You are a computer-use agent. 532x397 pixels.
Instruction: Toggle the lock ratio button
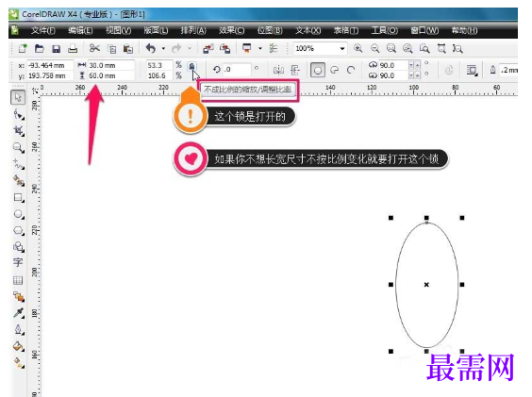(191, 66)
